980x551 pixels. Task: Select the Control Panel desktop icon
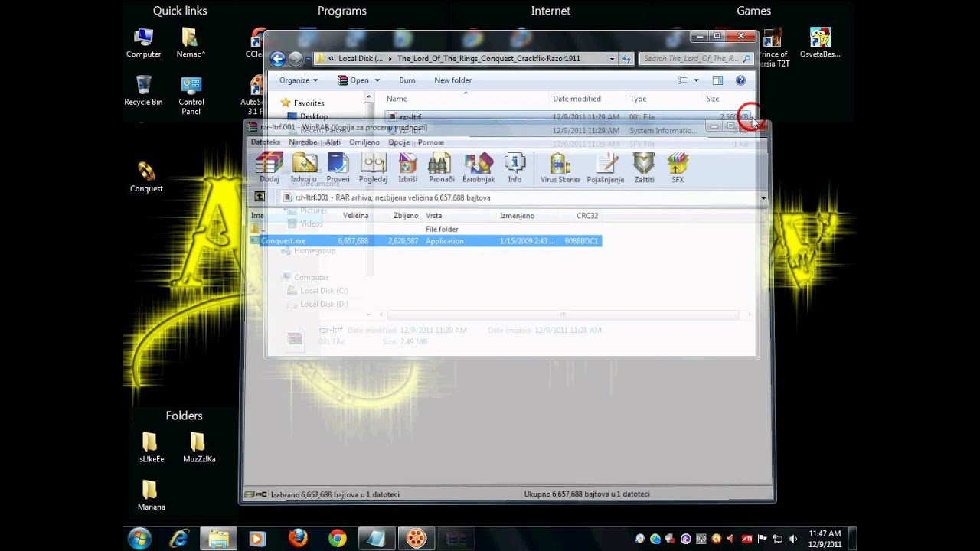click(x=191, y=95)
